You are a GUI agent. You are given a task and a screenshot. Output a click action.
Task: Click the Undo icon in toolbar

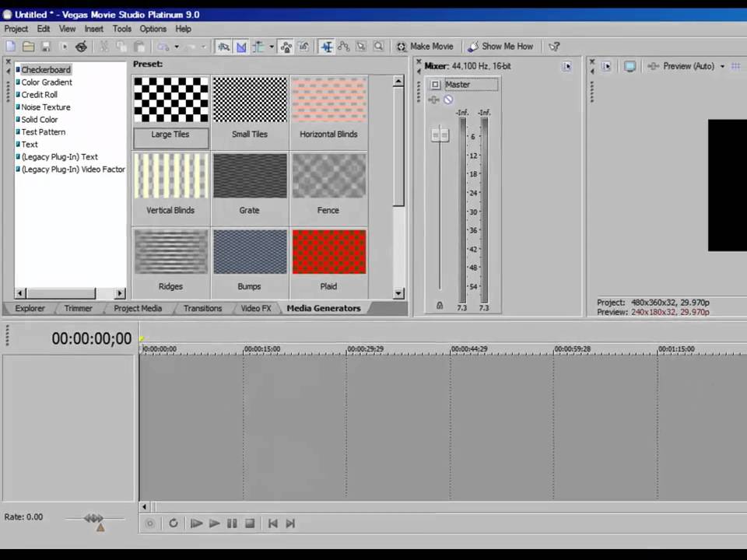tap(163, 47)
